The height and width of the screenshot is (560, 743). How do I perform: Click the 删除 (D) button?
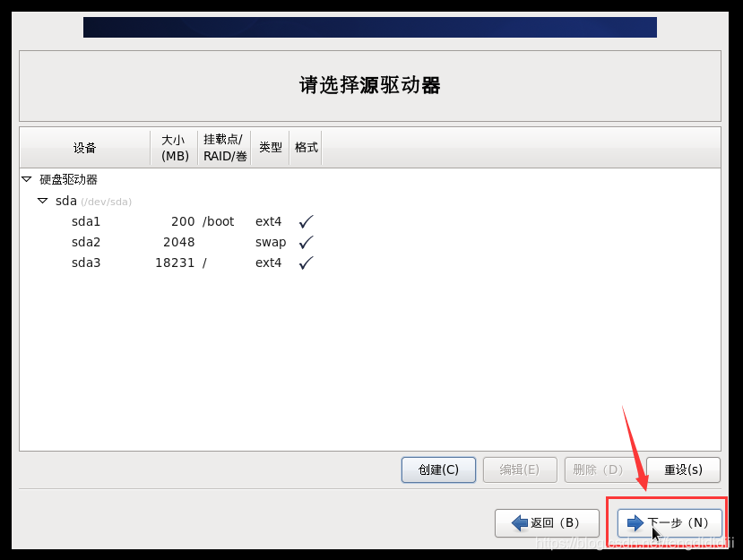click(601, 470)
